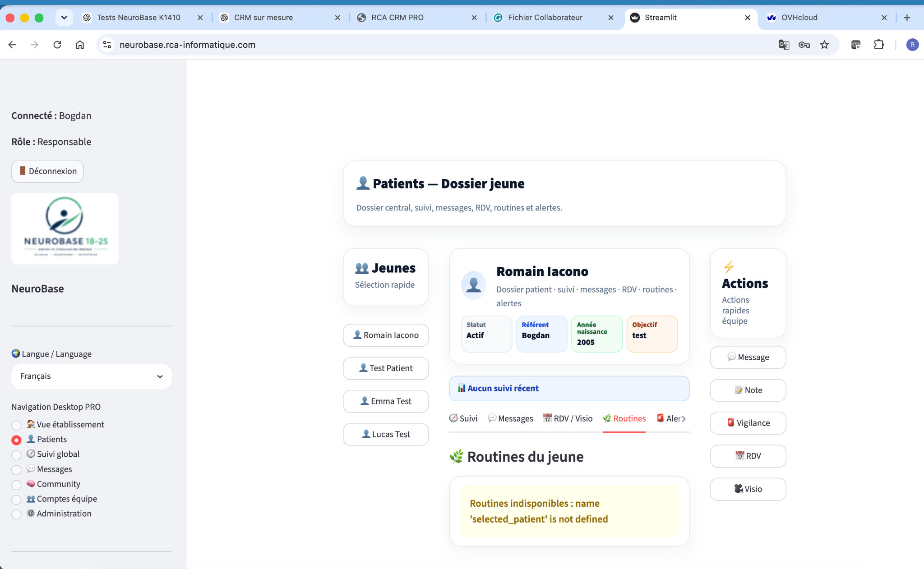Open the Français language dropdown
The width and height of the screenshot is (924, 569).
point(92,376)
